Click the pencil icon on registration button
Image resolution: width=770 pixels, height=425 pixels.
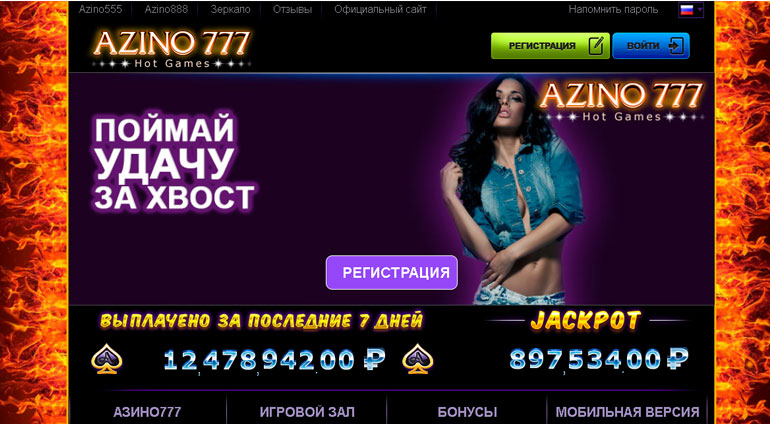[595, 46]
